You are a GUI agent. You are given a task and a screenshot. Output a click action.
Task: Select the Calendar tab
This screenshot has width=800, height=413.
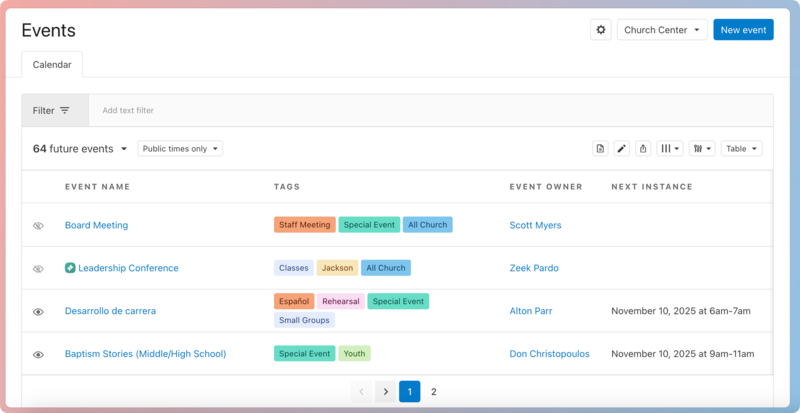(52, 64)
